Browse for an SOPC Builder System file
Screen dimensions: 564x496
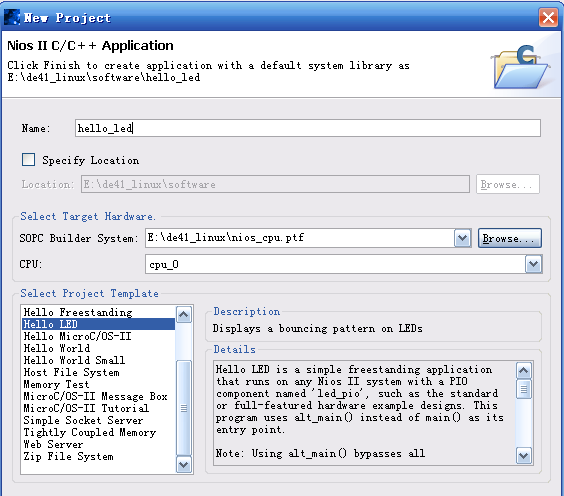[x=509, y=238]
